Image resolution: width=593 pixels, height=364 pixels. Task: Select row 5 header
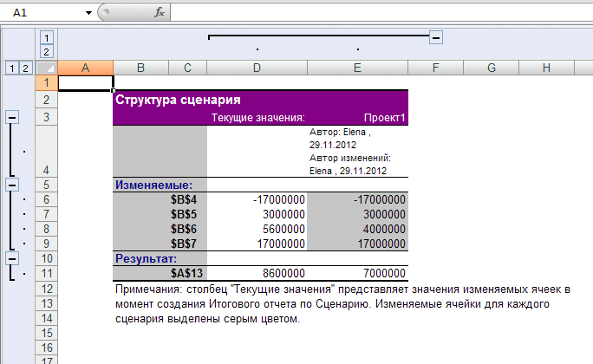47,185
